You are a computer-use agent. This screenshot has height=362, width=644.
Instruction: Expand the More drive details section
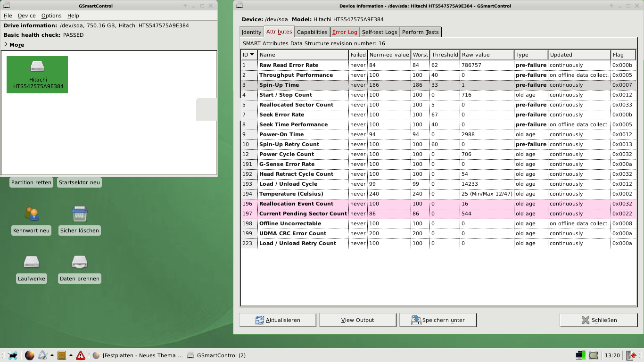(14, 45)
